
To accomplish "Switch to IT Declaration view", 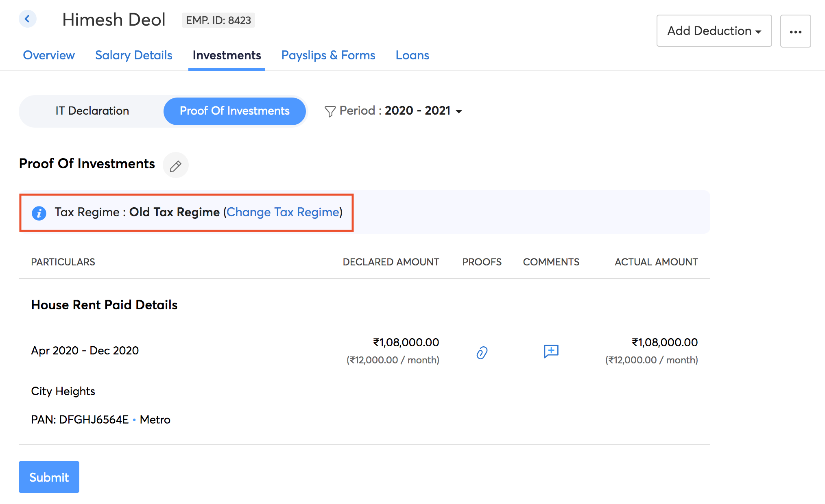I will 92,111.
